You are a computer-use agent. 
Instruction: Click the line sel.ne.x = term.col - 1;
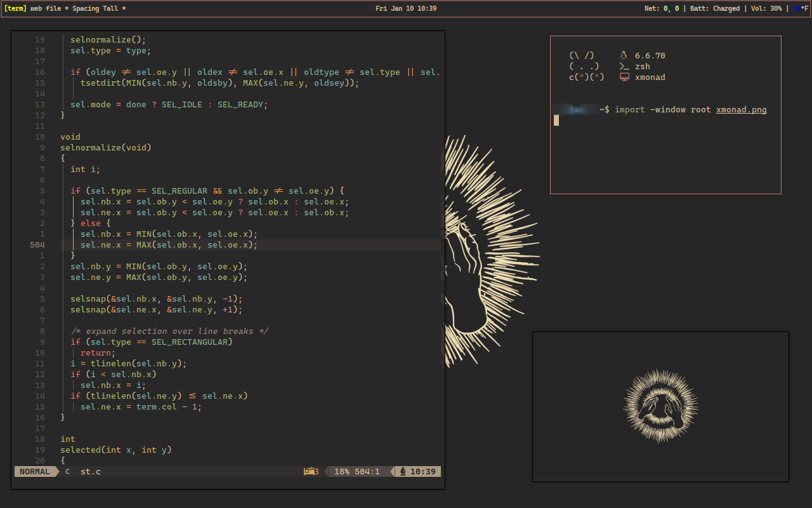pyautogui.click(x=141, y=407)
